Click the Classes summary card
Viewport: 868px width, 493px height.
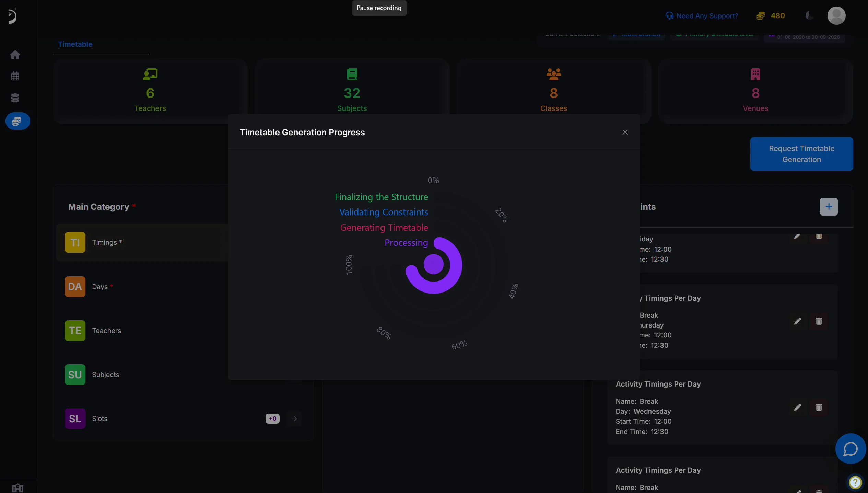point(554,91)
